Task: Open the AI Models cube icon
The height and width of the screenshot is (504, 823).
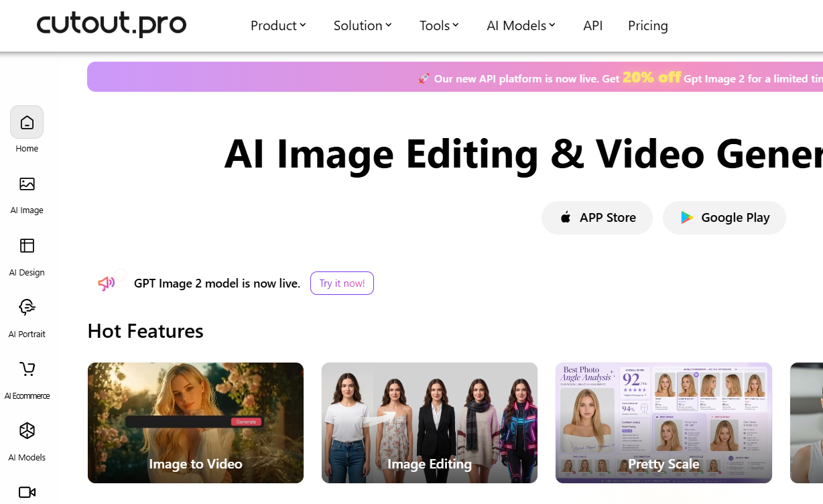Action: [27, 430]
